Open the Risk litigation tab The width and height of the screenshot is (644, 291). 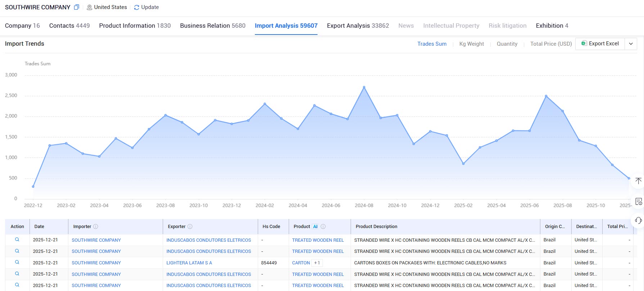point(508,26)
